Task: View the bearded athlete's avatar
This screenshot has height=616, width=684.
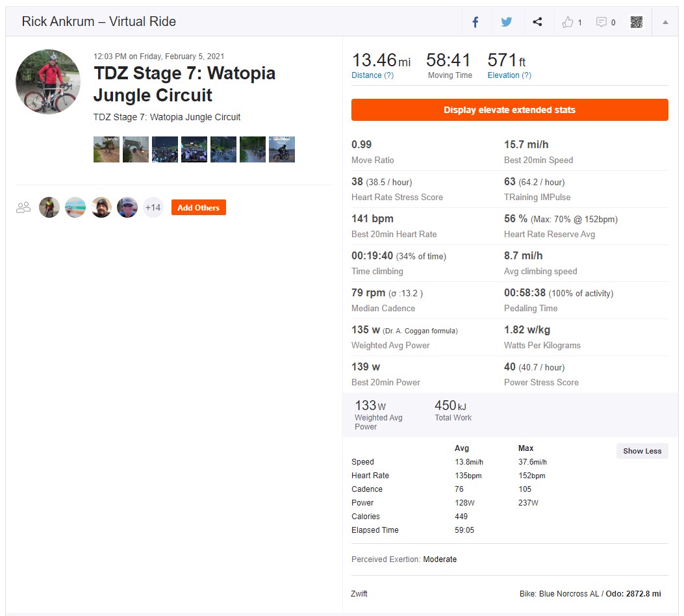Action: 101,207
